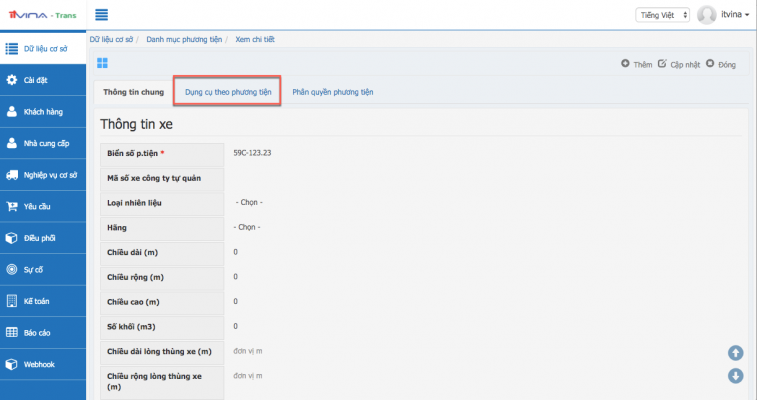Image resolution: width=757 pixels, height=400 pixels.
Task: Click the scroll up arrow button
Action: tap(735, 352)
